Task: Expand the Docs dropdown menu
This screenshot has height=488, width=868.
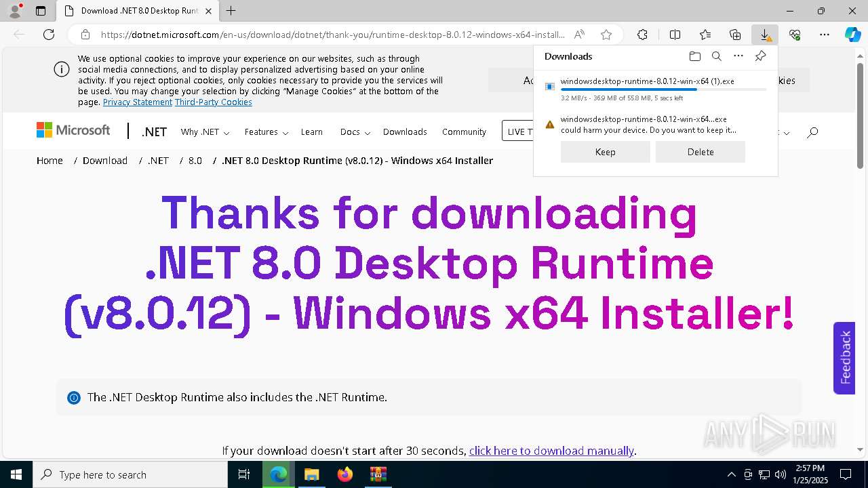Action: pyautogui.click(x=355, y=132)
